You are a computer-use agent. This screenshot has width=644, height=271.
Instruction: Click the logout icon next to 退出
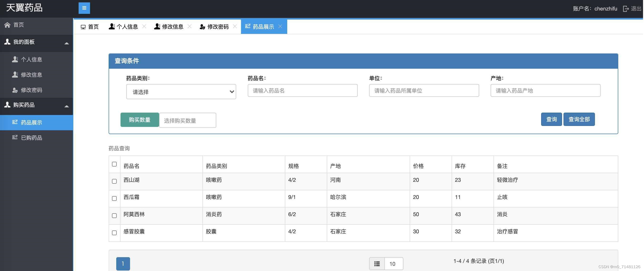(626, 9)
